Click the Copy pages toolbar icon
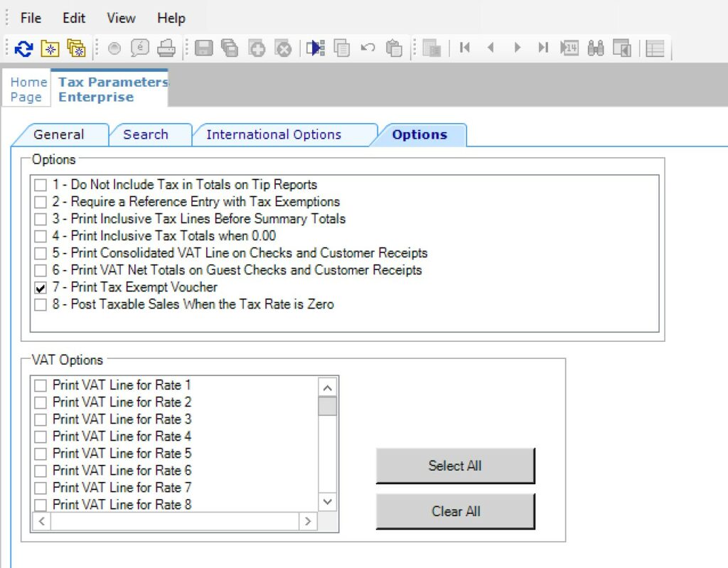This screenshot has height=568, width=728. 342,48
